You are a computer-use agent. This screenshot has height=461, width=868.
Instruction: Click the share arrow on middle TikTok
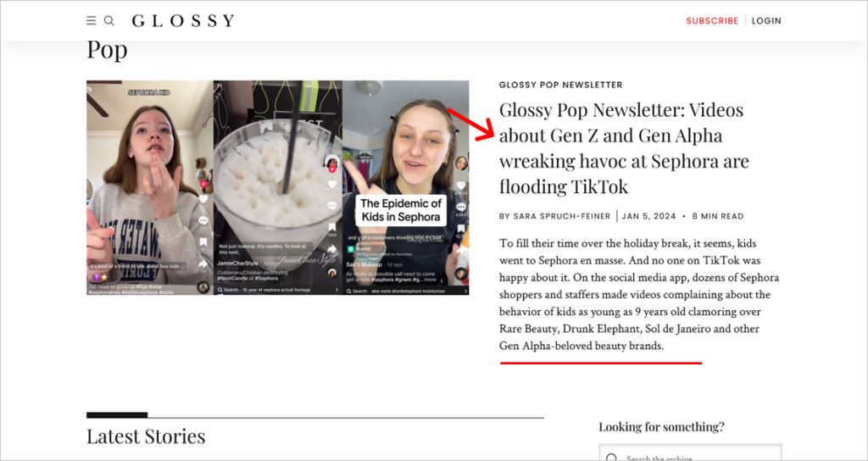(332, 250)
